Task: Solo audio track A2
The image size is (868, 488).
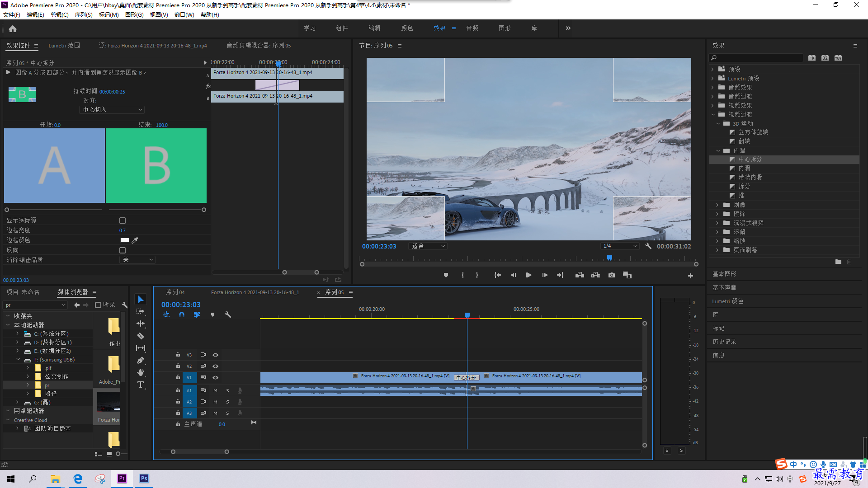Action: [x=227, y=402]
